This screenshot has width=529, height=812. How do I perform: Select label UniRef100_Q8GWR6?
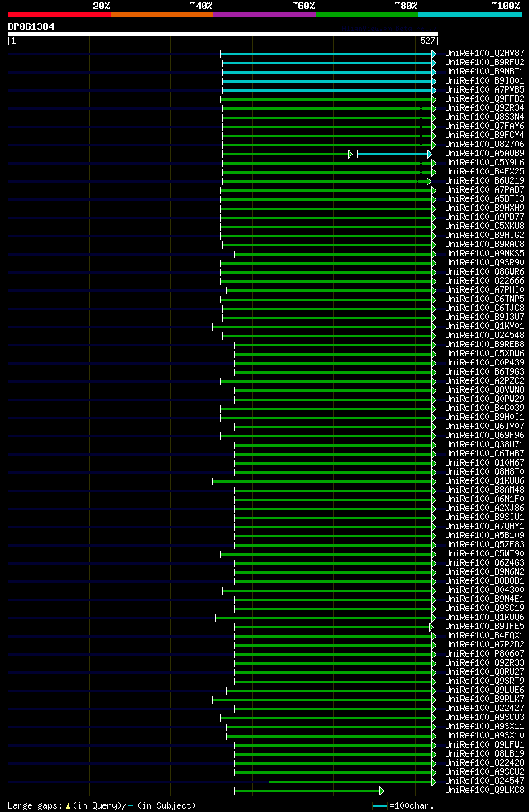tap(484, 271)
